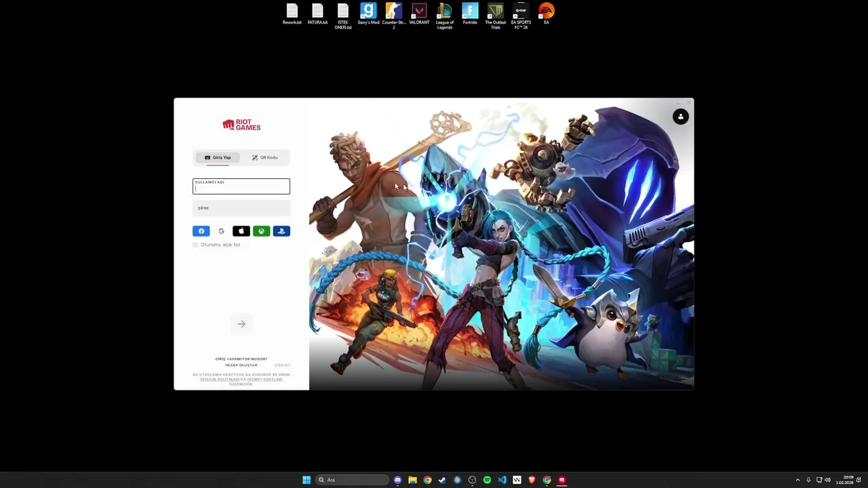The image size is (868, 488).
Task: Select The Outlast Trials desktop icon
Action: click(x=496, y=16)
